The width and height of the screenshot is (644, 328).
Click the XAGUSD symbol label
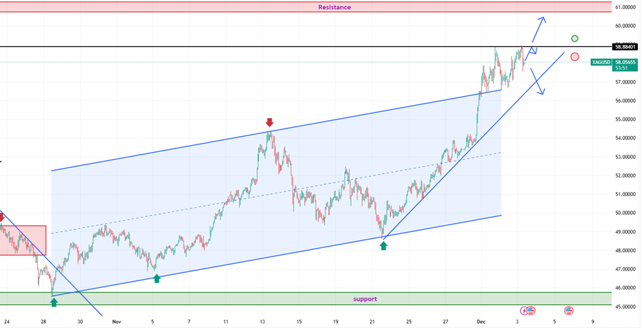(x=601, y=62)
